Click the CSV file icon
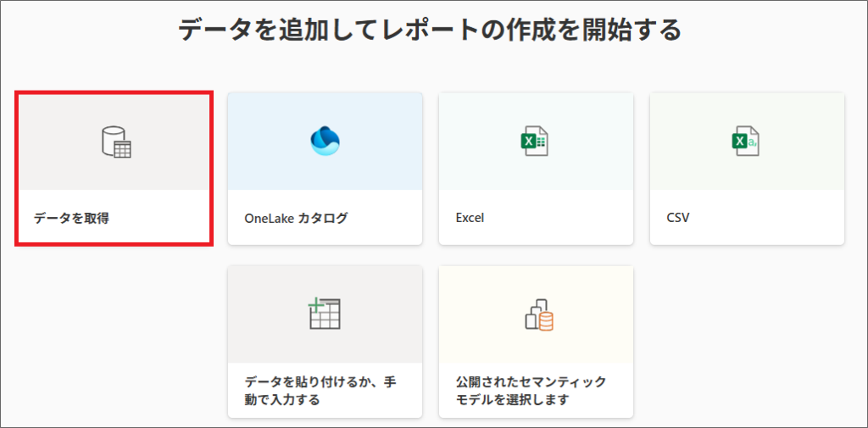Image resolution: width=868 pixels, height=428 pixels. 746,142
